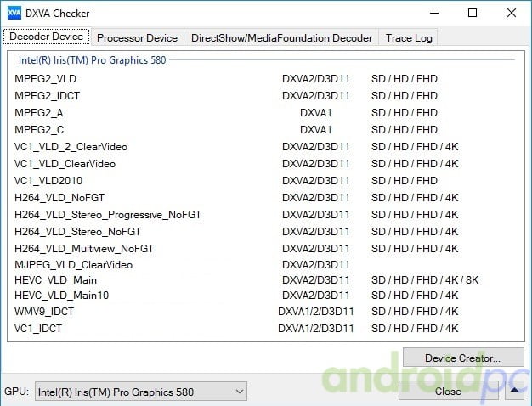This screenshot has height=406, width=532.
Task: Open the GPU selection dropdown
Action: [x=141, y=392]
